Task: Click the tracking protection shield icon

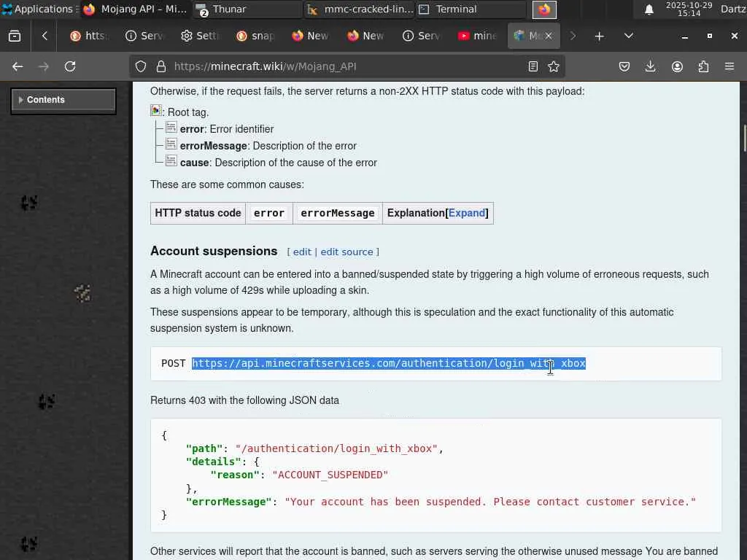Action: click(141, 66)
